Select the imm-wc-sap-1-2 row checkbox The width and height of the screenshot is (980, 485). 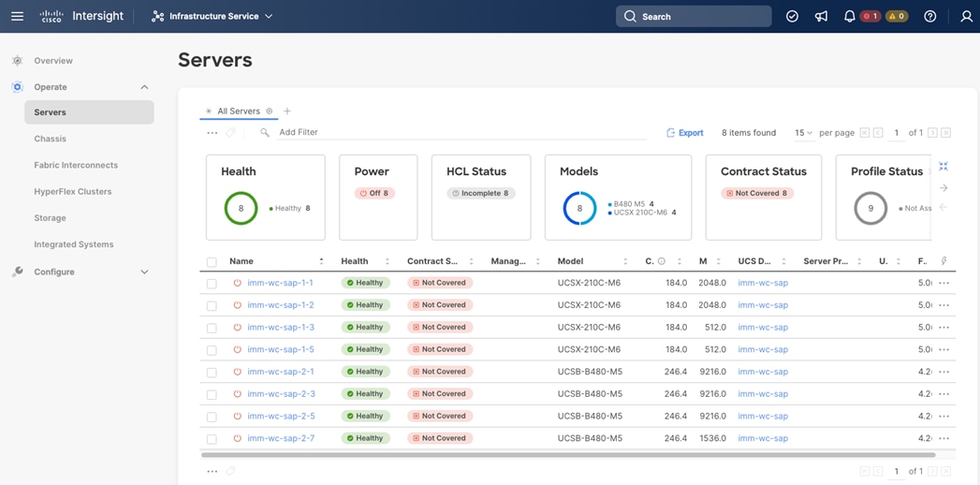(212, 305)
